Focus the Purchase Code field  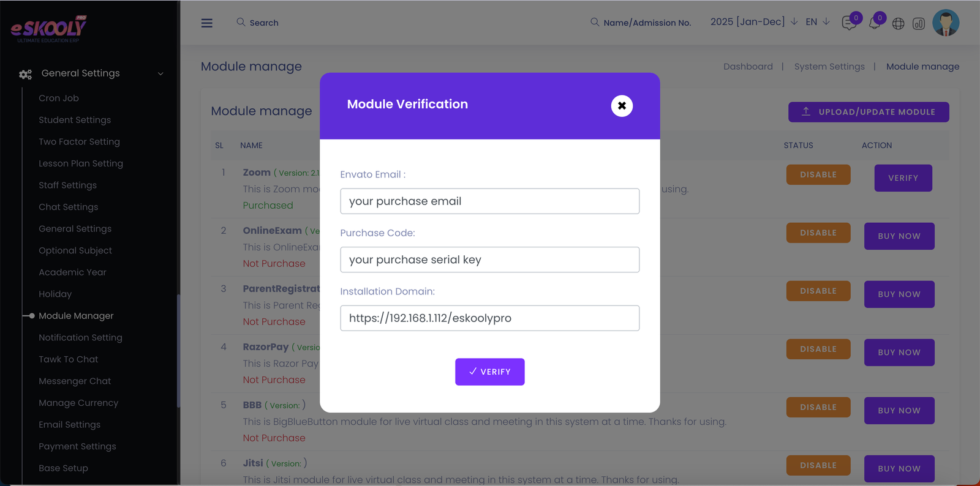[489, 260]
